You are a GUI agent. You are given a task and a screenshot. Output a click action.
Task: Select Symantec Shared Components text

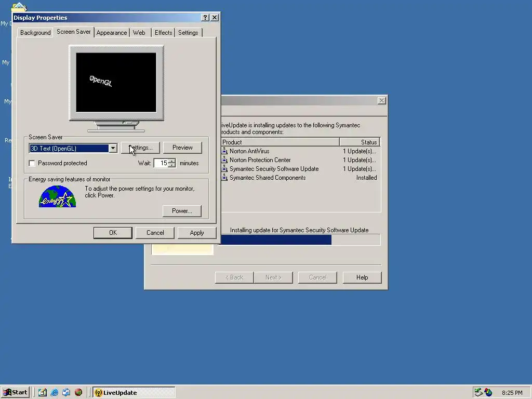click(268, 178)
